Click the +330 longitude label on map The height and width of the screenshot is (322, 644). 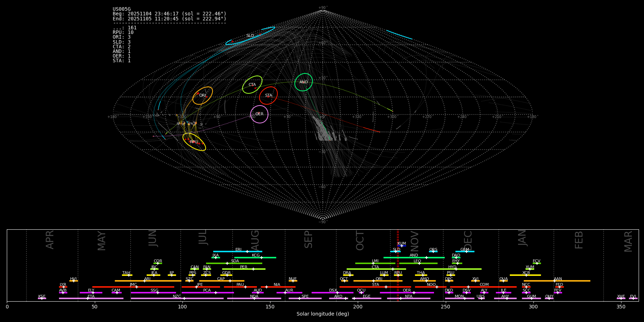pos(357,117)
